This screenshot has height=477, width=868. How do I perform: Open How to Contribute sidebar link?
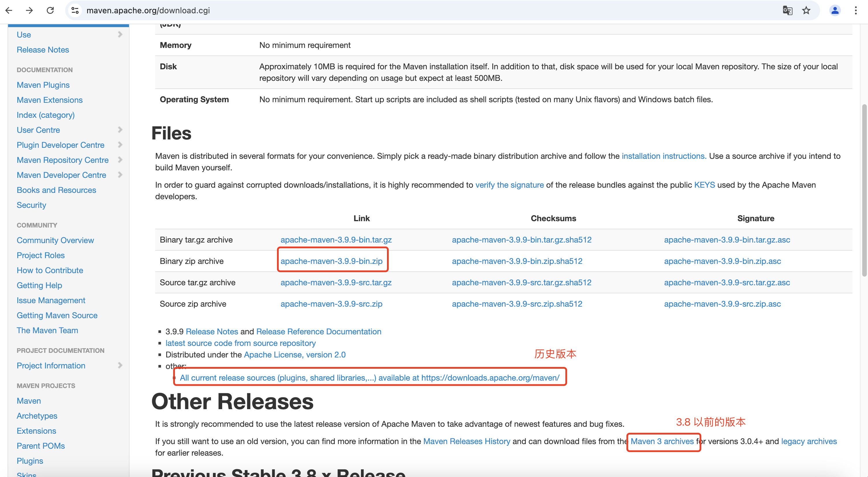coord(50,270)
